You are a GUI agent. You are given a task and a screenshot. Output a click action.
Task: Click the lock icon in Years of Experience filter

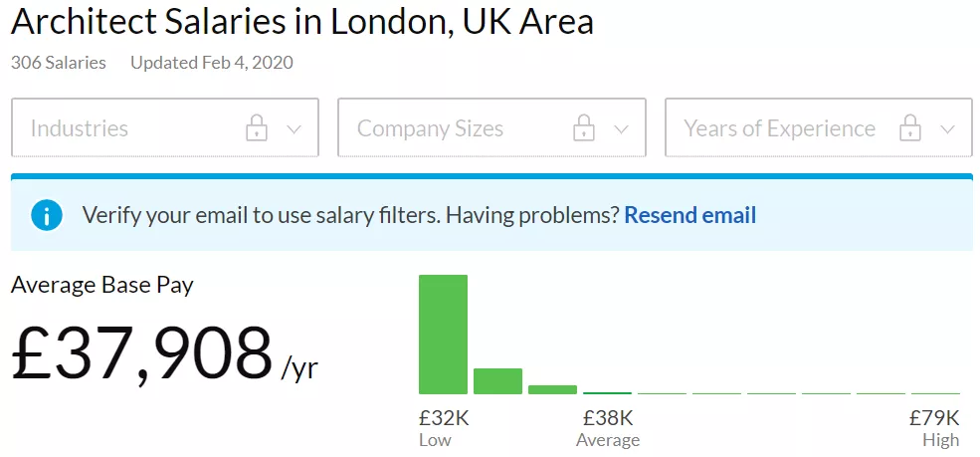pyautogui.click(x=910, y=127)
